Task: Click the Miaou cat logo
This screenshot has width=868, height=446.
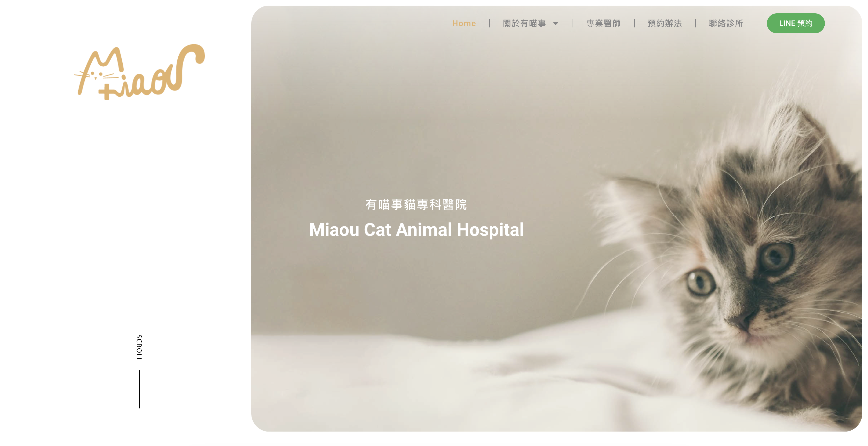Action: click(139, 72)
